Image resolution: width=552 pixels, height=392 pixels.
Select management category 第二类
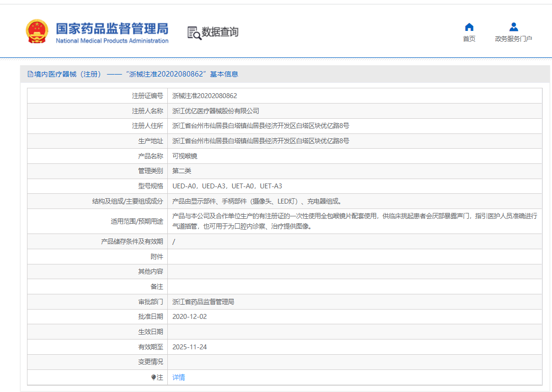coord(182,171)
